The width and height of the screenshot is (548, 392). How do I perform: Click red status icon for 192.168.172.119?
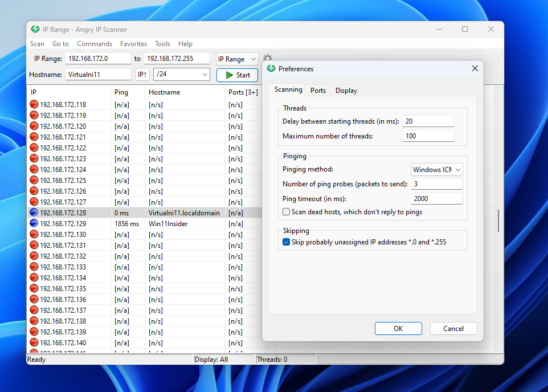[x=34, y=115]
